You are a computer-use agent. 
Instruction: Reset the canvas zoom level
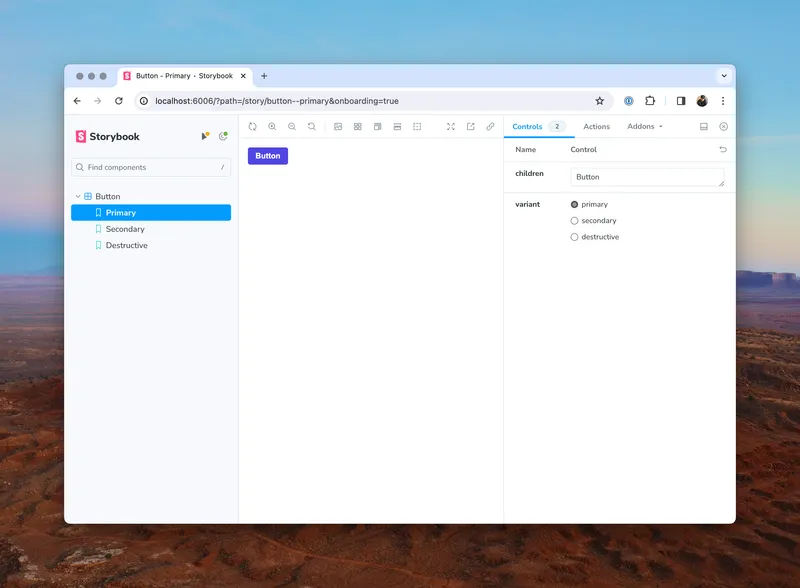(x=312, y=127)
